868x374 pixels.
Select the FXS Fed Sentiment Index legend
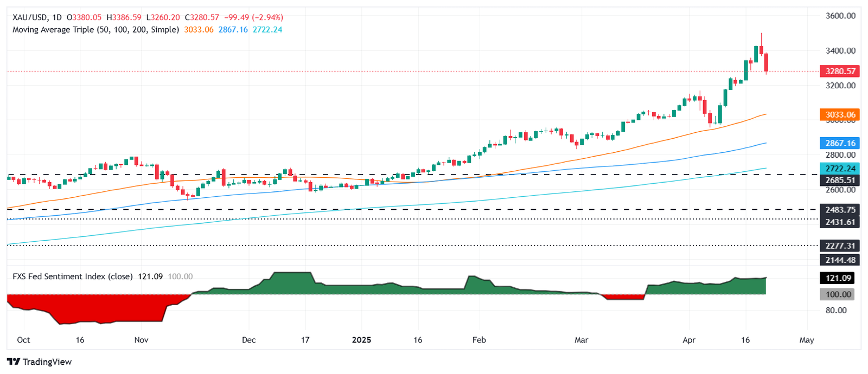pos(73,276)
